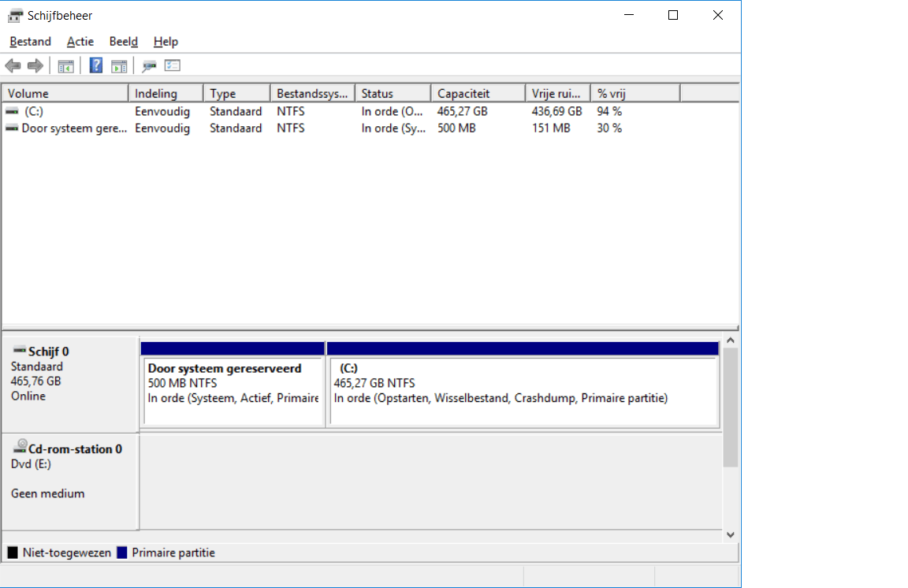Click the black Niet-toegewezen legend swatch

tap(13, 553)
